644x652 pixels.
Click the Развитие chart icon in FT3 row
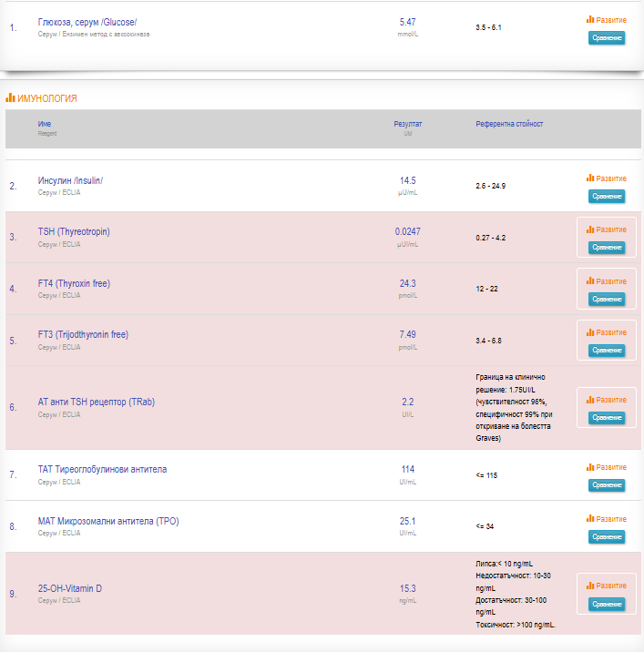[590, 332]
